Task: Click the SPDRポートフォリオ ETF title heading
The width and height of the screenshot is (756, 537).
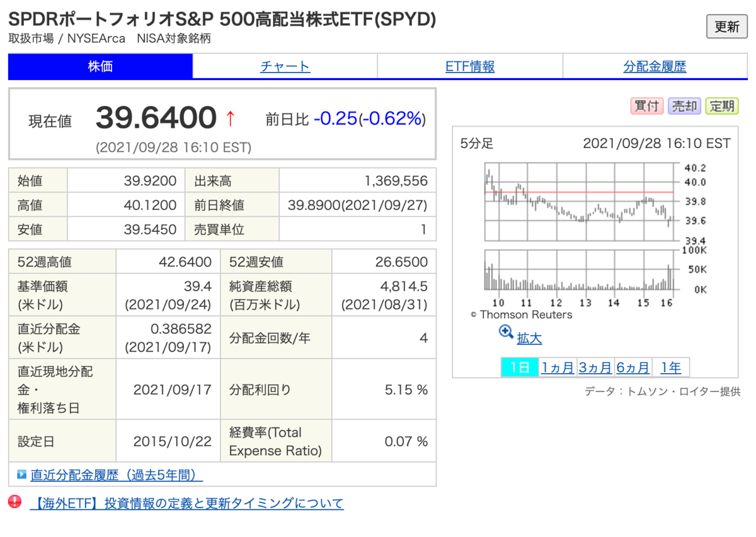Action: [222, 19]
